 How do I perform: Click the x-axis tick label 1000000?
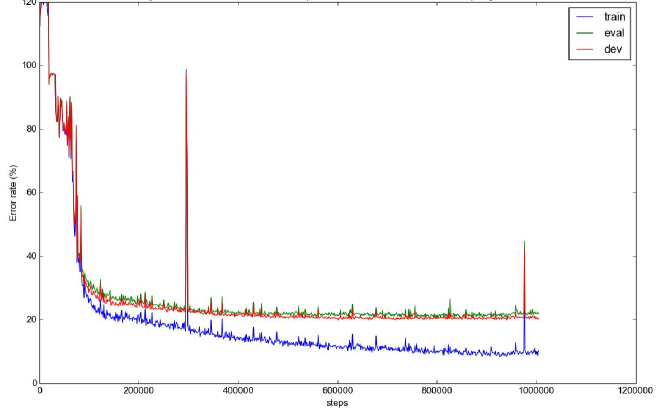(536, 391)
